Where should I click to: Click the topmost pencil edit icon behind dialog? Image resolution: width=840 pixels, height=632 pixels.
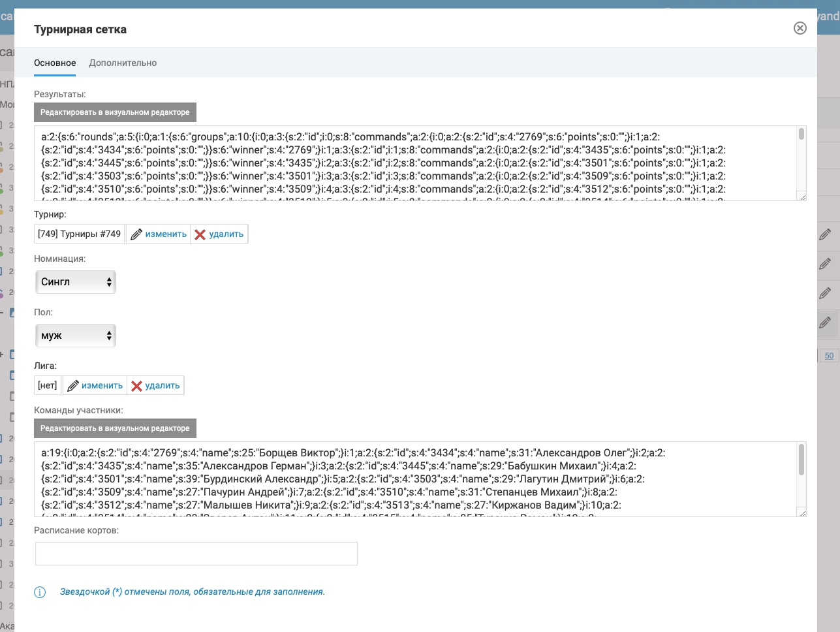pos(825,234)
